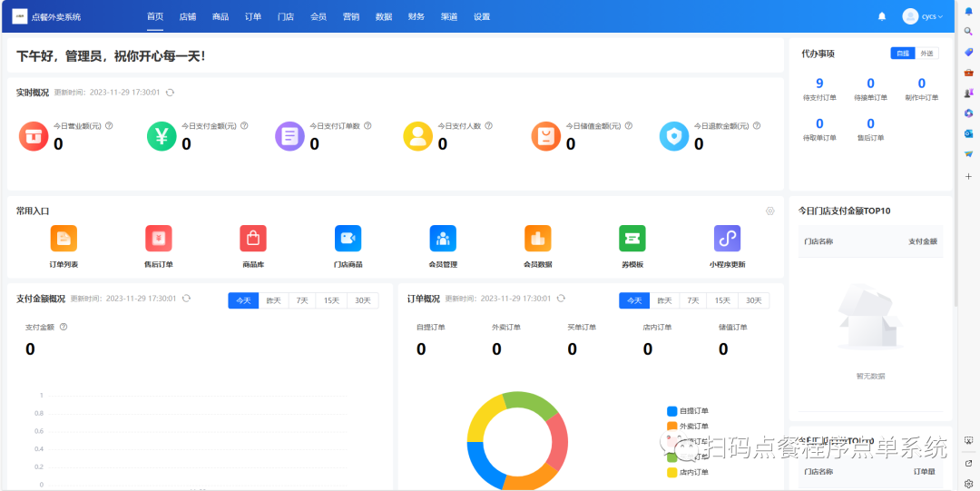Click the browser sidebar search icon

(x=969, y=31)
